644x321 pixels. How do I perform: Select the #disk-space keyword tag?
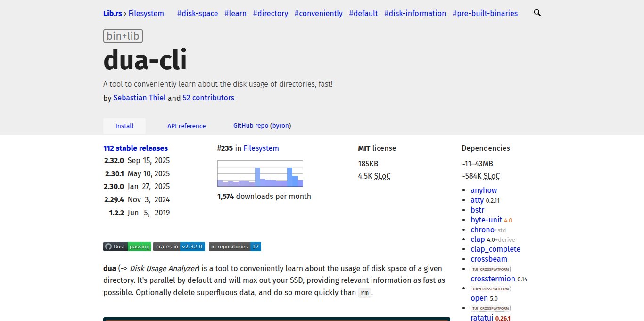198,13
